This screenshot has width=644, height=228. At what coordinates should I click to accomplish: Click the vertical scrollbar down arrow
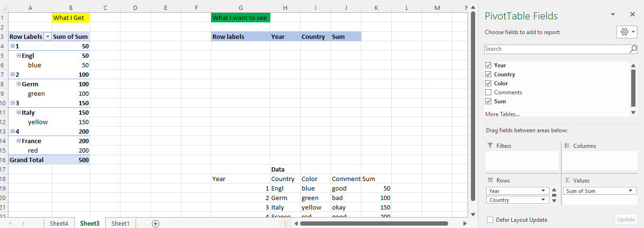pos(472,214)
